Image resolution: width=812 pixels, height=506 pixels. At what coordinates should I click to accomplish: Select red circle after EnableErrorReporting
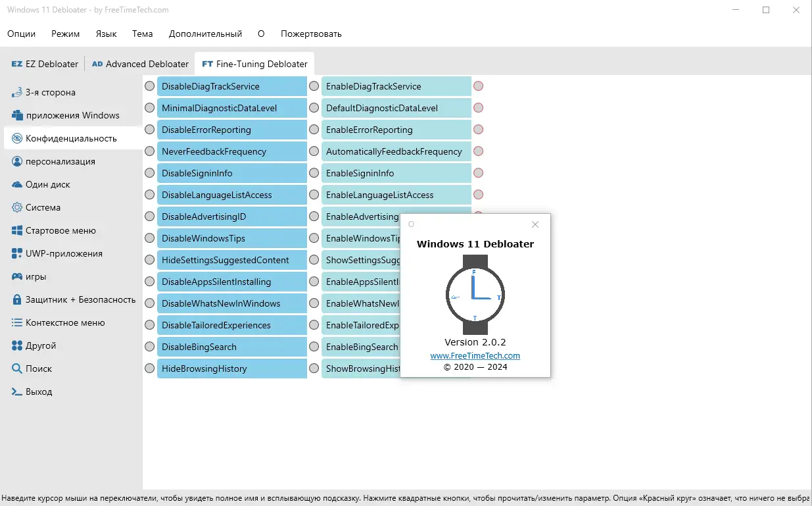pos(479,130)
